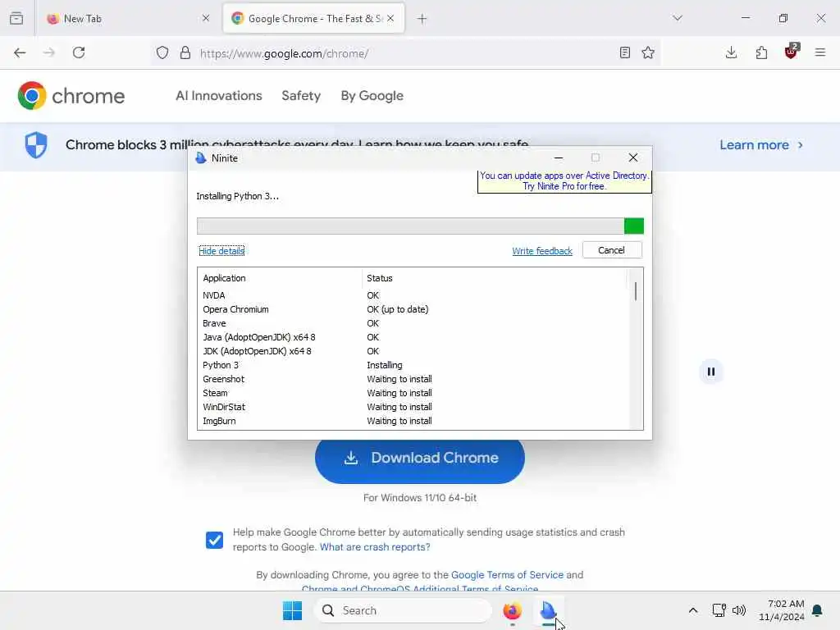Reload the current page
The width and height of the screenshot is (840, 630).
tap(79, 52)
